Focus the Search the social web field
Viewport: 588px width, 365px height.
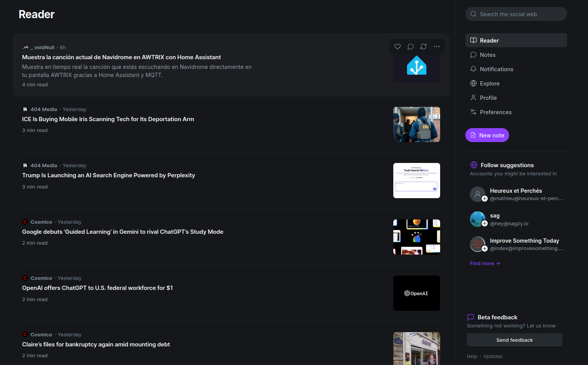[516, 14]
